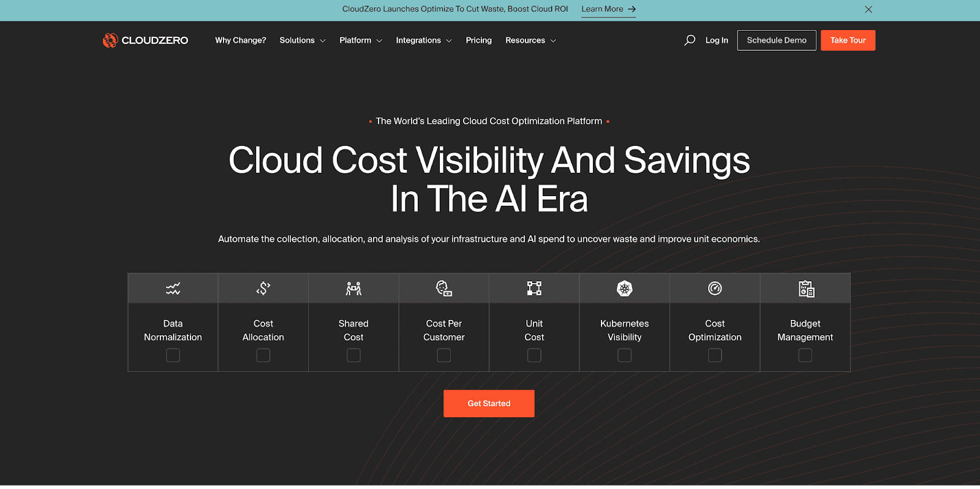Click the banner text about Optimize launch
The image size is (980, 489).
tap(455, 9)
